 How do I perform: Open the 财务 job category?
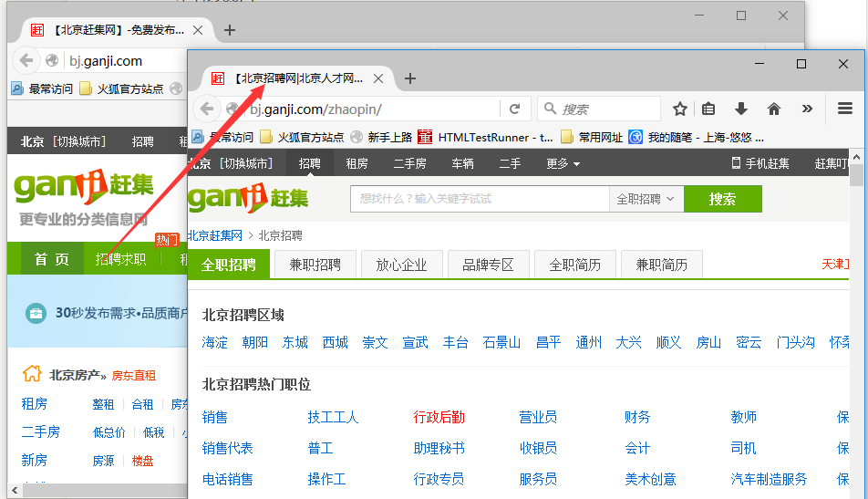point(637,417)
